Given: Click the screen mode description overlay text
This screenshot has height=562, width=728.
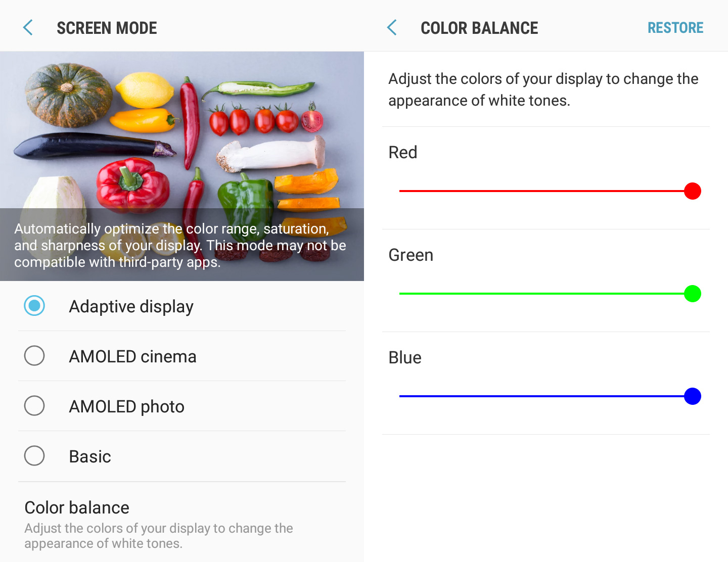Looking at the screenshot, I should point(180,245).
